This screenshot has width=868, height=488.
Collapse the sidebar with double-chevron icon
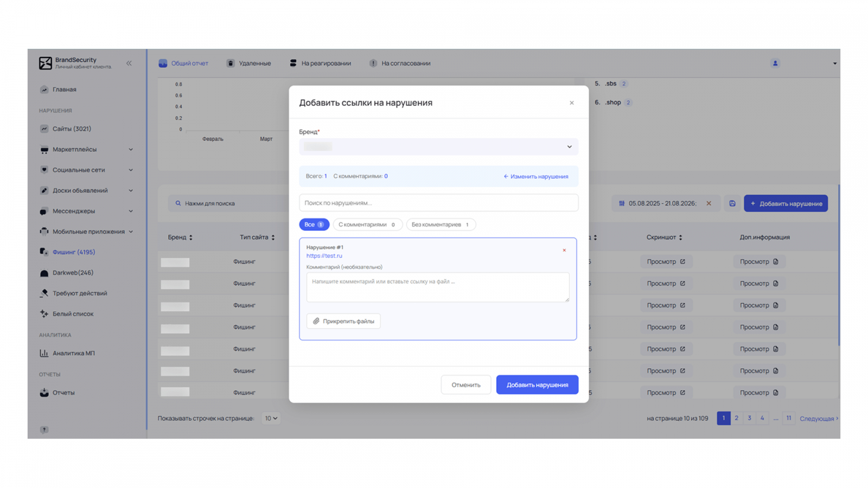tap(129, 63)
